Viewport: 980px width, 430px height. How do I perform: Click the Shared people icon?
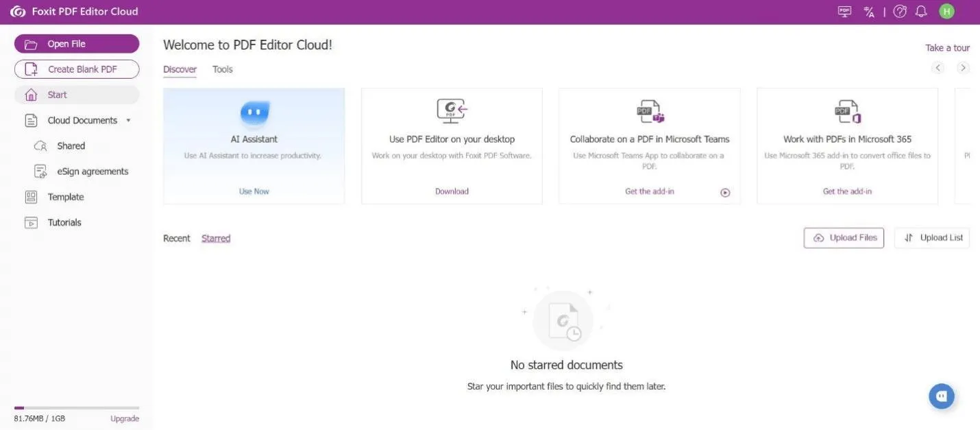tap(40, 146)
